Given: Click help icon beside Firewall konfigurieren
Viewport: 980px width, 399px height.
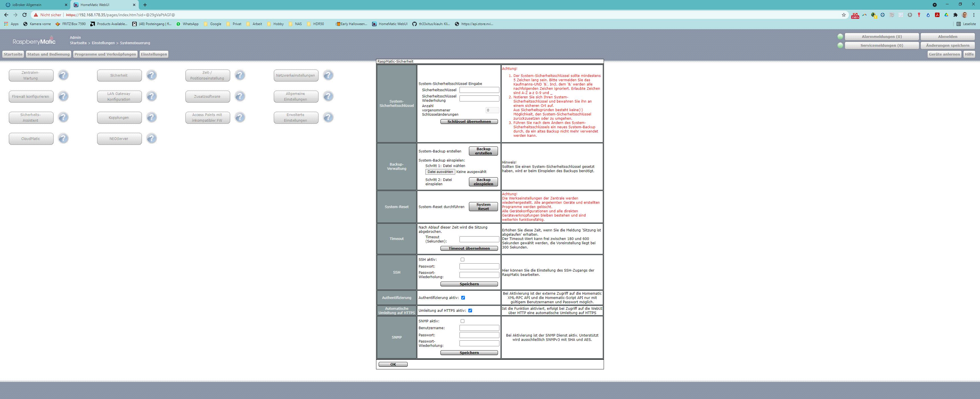Looking at the screenshot, I should pos(64,96).
